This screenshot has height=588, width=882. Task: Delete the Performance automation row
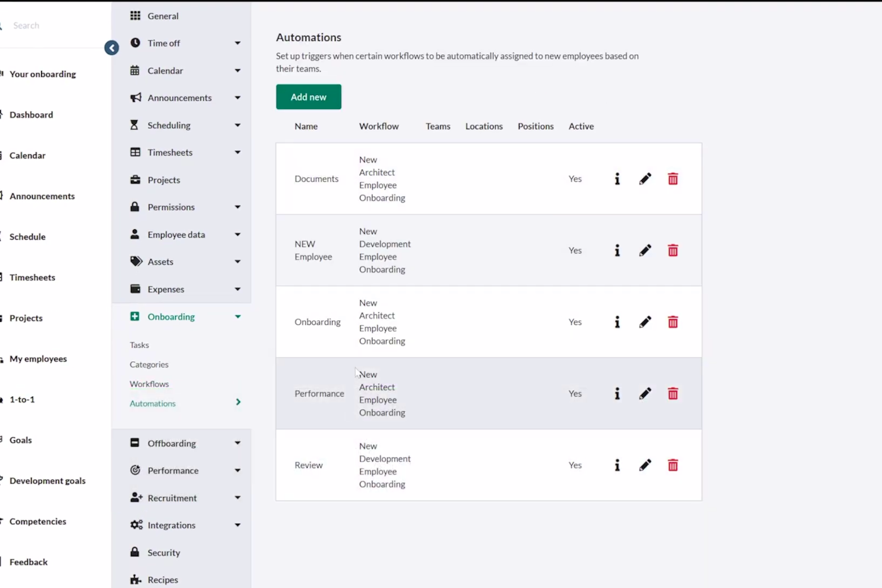[x=673, y=393]
